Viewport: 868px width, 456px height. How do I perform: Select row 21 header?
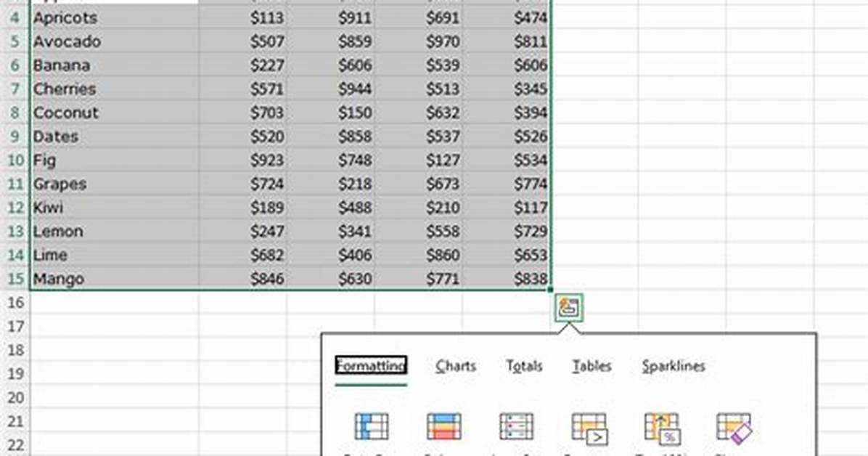point(15,422)
